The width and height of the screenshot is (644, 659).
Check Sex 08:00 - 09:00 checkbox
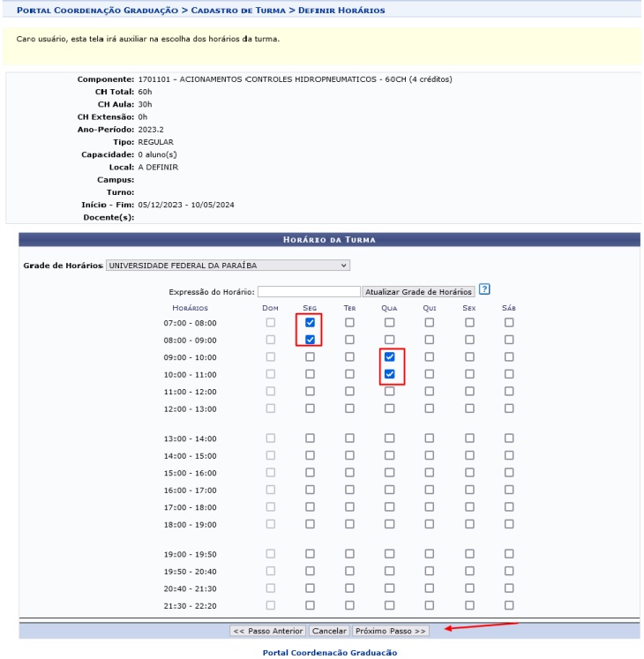pyautogui.click(x=469, y=340)
